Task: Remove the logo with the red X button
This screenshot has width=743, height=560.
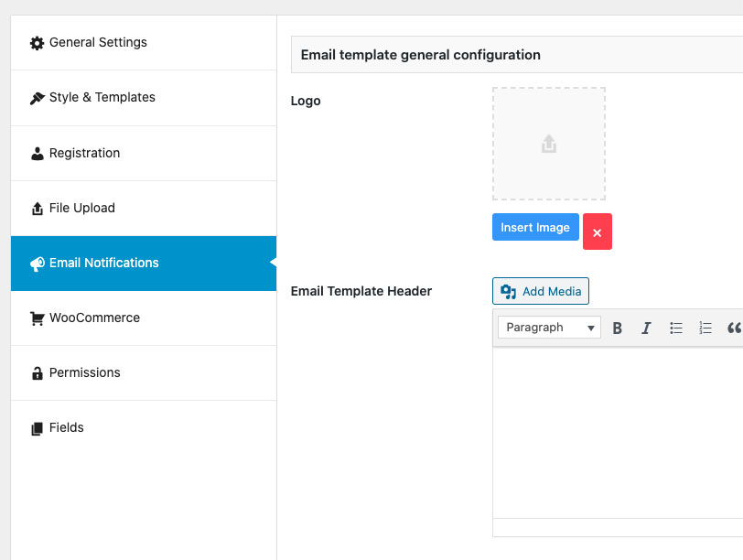Action: (597, 232)
